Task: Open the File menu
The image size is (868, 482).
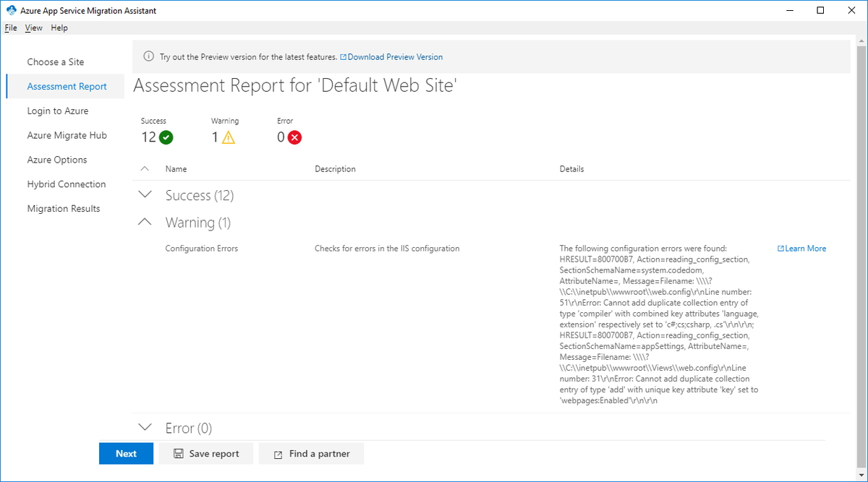Action: coord(11,28)
